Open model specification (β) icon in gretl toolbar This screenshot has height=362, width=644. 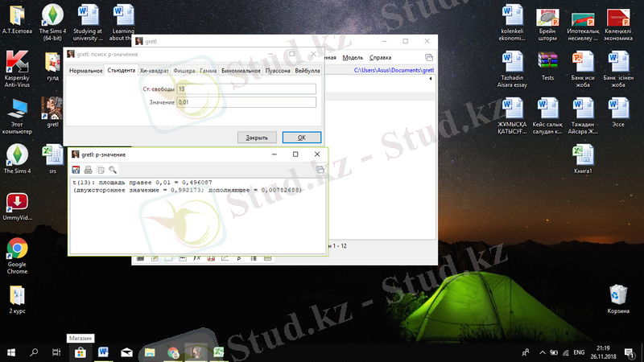click(239, 258)
